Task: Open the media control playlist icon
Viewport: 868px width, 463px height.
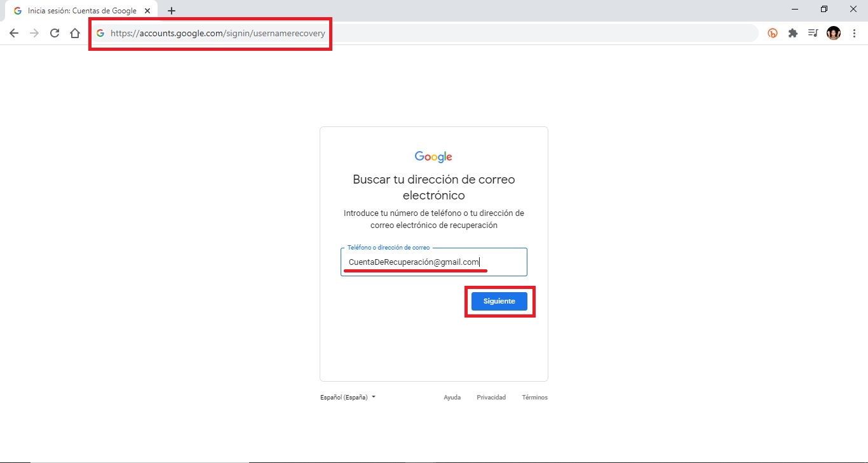Action: pos(813,33)
